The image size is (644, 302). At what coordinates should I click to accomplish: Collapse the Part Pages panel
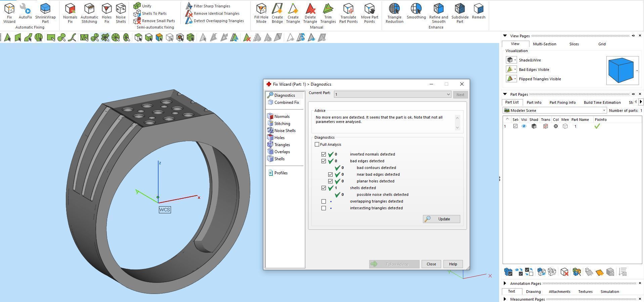click(x=505, y=94)
